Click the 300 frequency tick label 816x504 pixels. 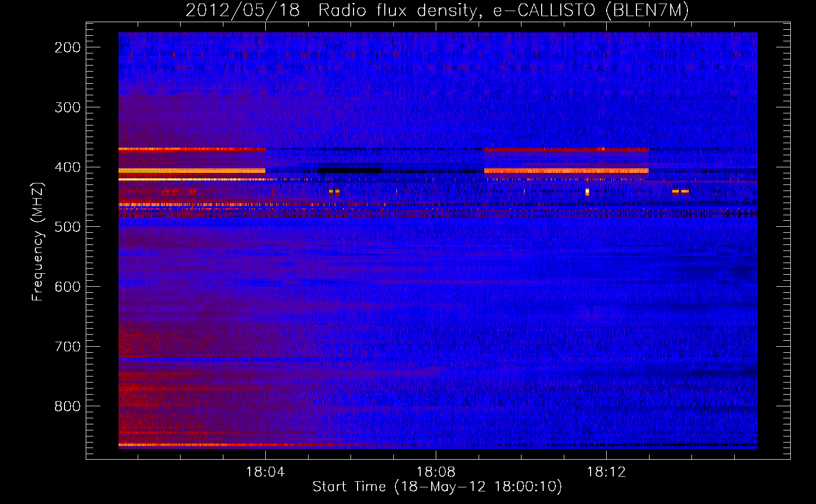click(x=68, y=107)
